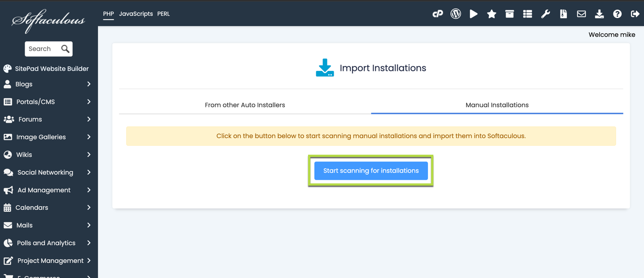This screenshot has height=278, width=644.
Task: Open the Image Galleries category label
Action: (x=41, y=137)
